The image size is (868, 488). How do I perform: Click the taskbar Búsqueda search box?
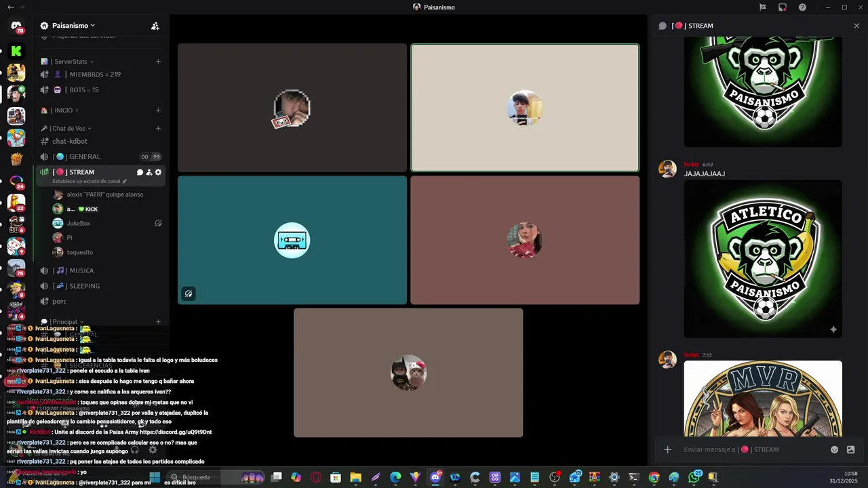click(216, 477)
